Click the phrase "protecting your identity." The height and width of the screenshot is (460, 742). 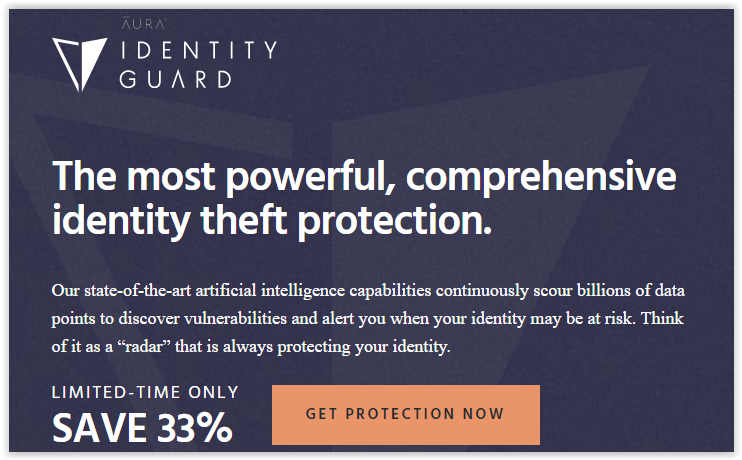[x=363, y=347]
